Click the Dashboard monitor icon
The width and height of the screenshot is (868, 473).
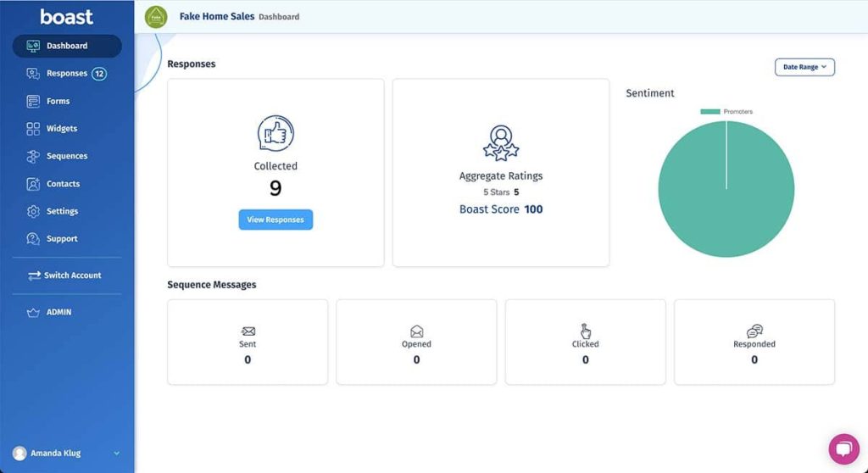coord(33,46)
